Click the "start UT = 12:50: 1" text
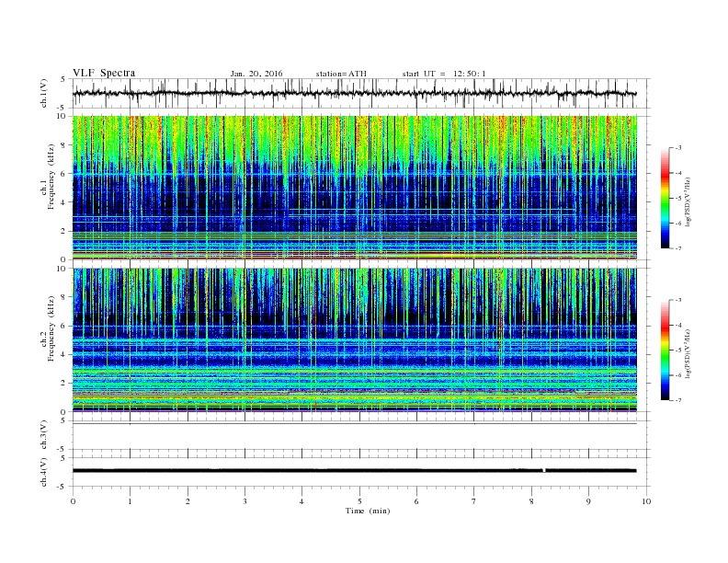 tap(444, 74)
